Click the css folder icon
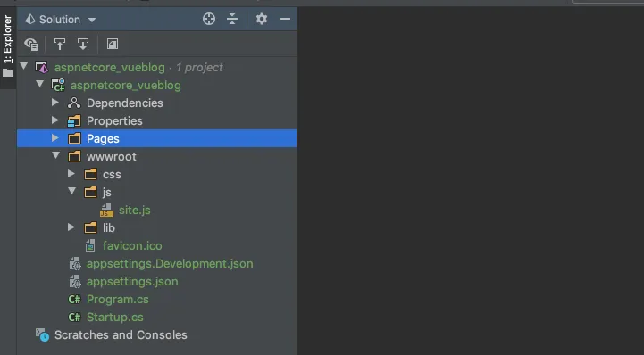 [x=90, y=174]
